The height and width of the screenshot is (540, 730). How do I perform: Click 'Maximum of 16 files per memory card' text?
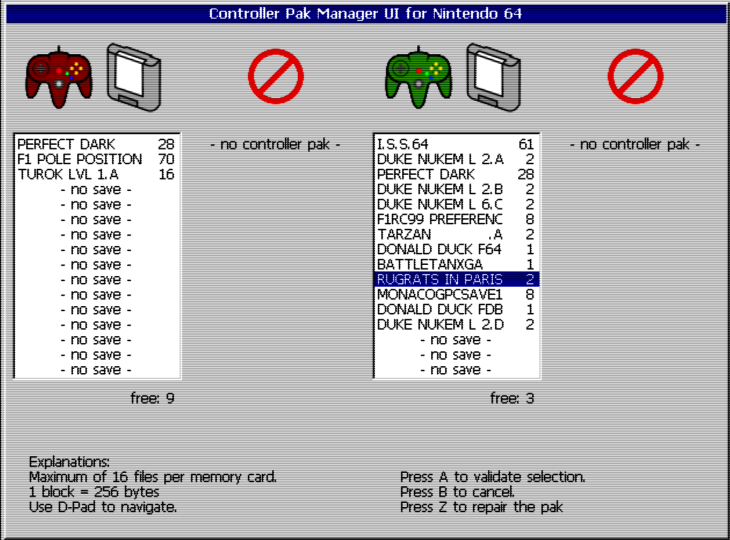pyautogui.click(x=153, y=477)
